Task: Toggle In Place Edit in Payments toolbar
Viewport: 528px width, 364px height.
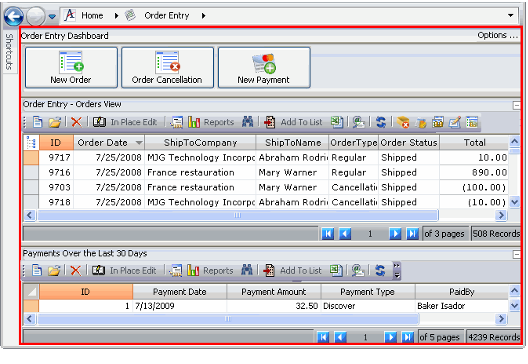Action: pyautogui.click(x=124, y=270)
